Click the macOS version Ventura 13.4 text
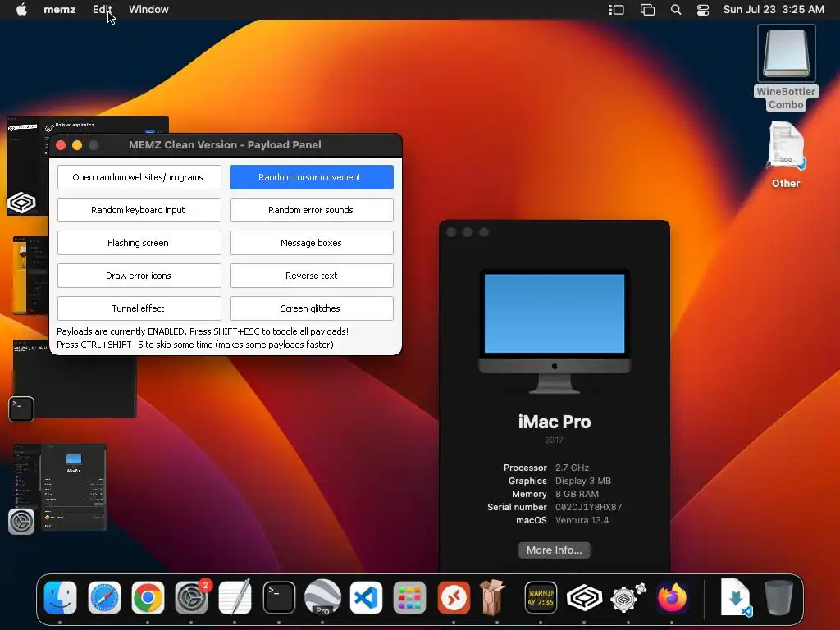This screenshot has height=630, width=840. tap(582, 520)
